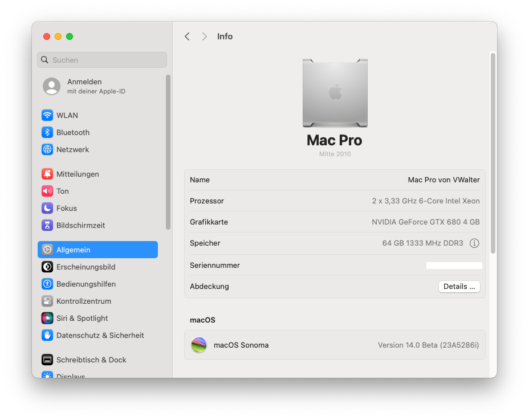Click the Bildschirmzeit hourglass icon
This screenshot has height=420, width=529.
point(47,225)
